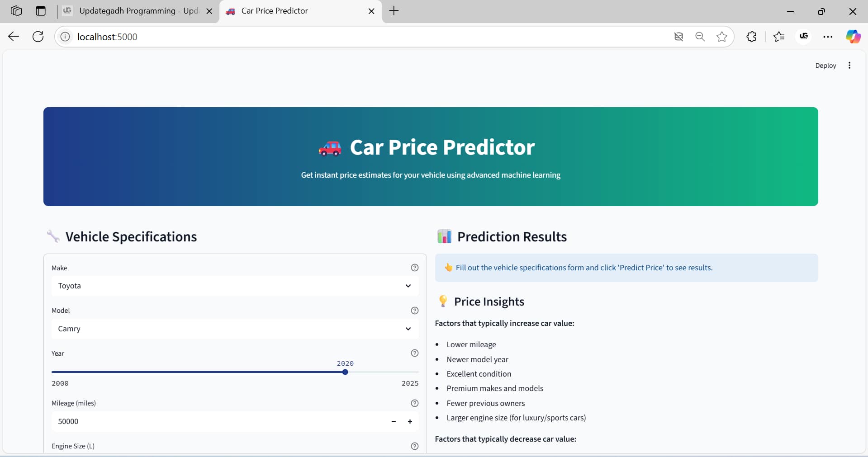Viewport: 868px width, 457px height.
Task: Refresh the localhost page
Action: [x=38, y=37]
